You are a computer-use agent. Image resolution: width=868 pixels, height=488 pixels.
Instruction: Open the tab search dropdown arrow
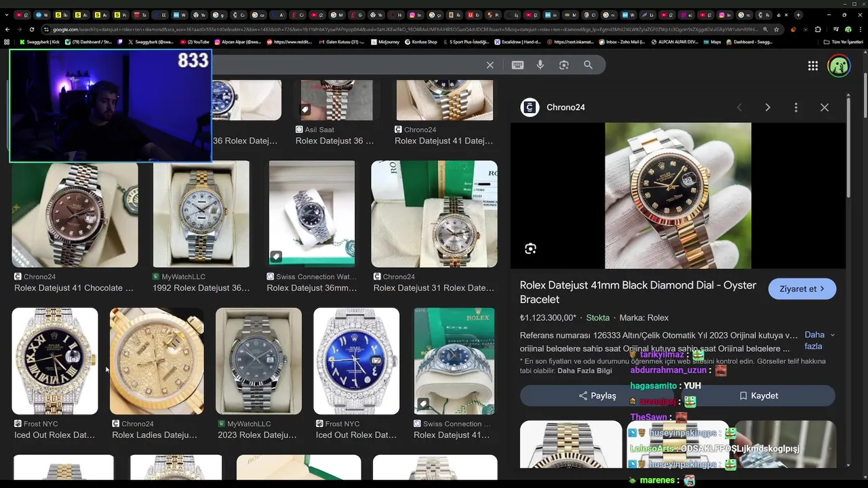coord(7,15)
